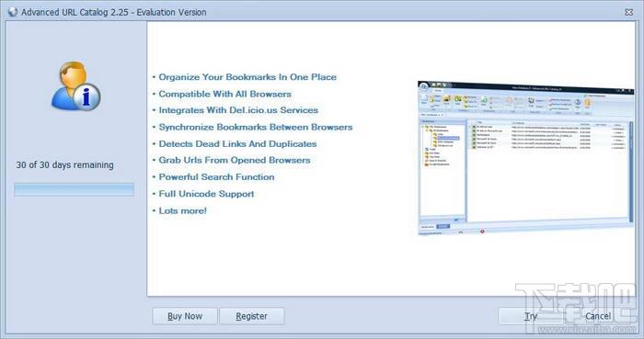Click "Compatible With All Browsers" line
The width and height of the screenshot is (644, 339).
224,94
